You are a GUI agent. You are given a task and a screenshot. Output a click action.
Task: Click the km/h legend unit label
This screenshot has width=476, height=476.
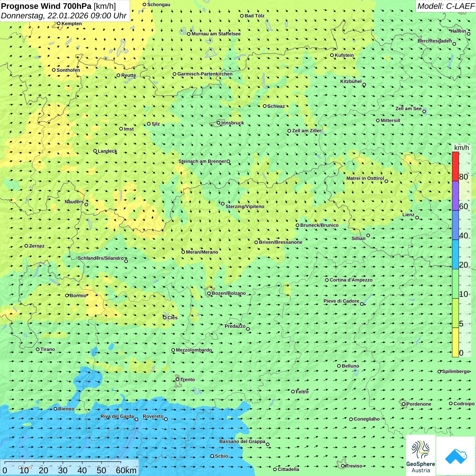461,148
